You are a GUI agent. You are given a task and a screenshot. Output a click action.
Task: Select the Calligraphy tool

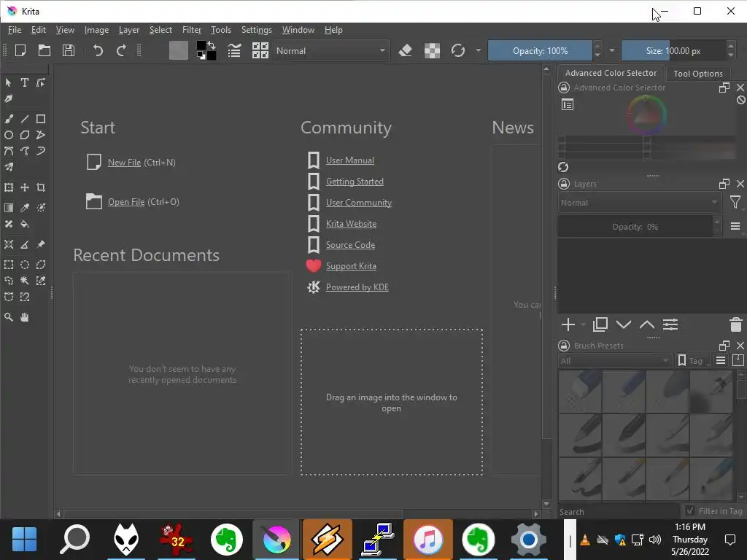9,98
